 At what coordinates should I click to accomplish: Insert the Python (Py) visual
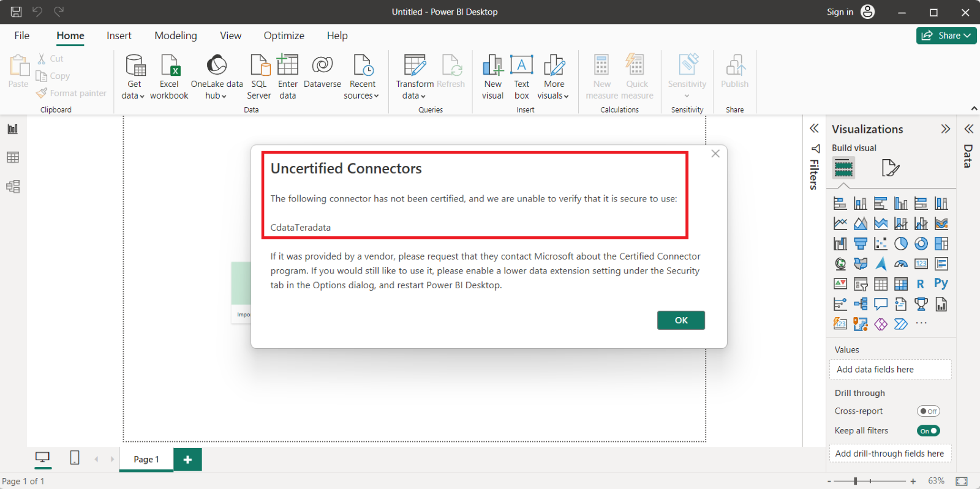click(x=941, y=283)
